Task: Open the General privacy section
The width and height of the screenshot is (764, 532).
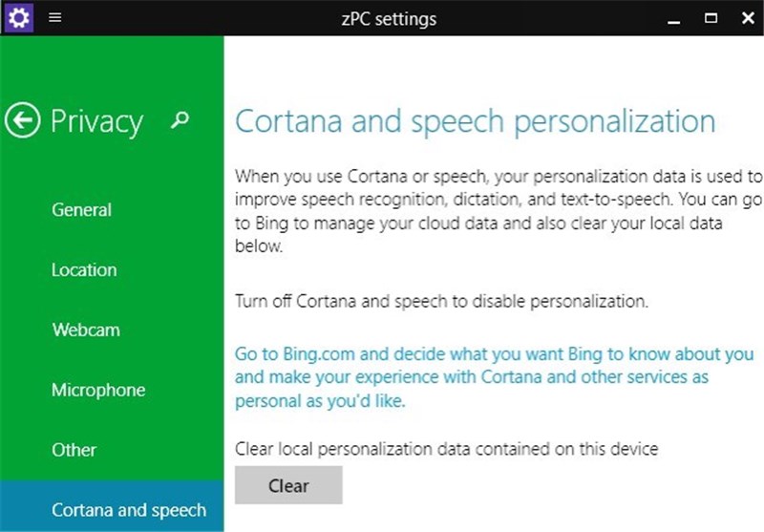Action: (x=81, y=210)
